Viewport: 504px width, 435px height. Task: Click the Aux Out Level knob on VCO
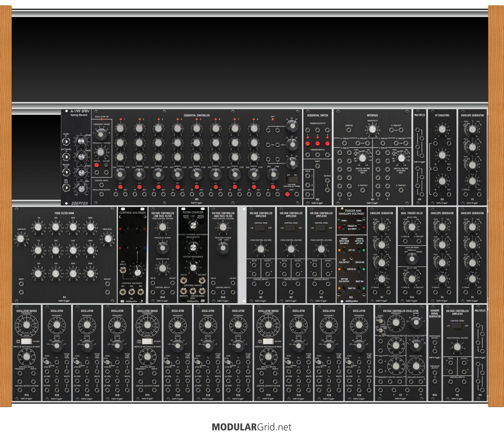(x=416, y=366)
